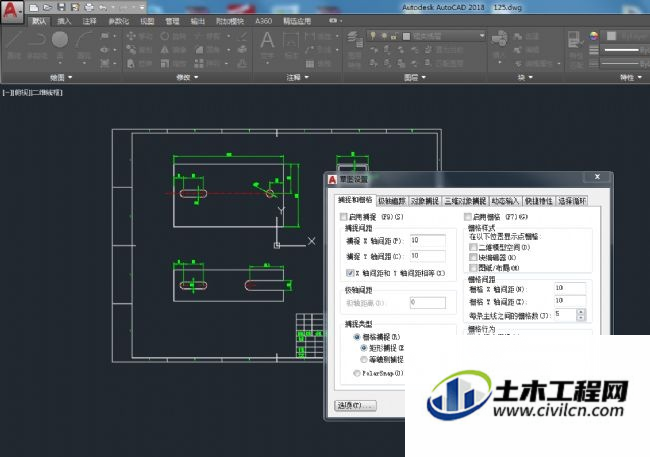Toggle 2D model space dot grid checkbox
The image size is (650, 457).
pos(473,247)
